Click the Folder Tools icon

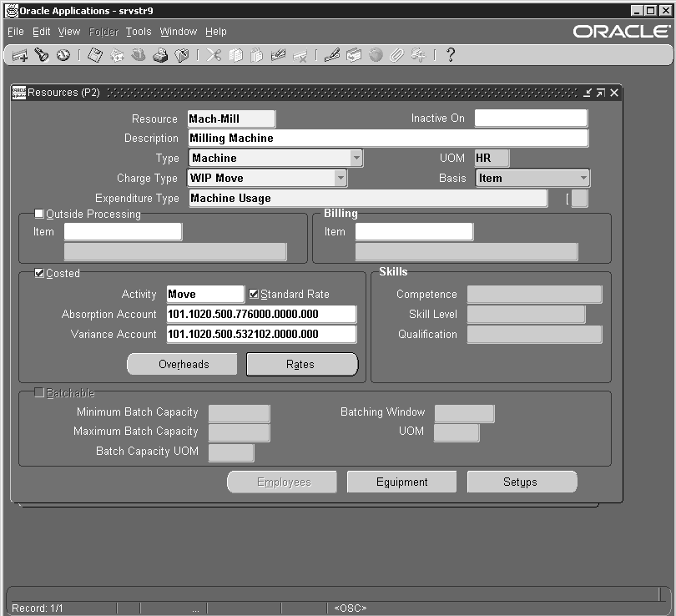tap(418, 55)
